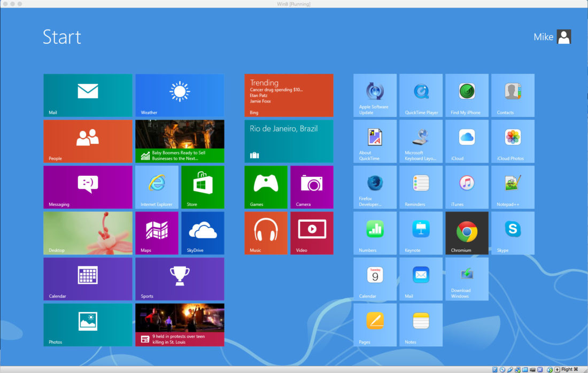
Task: Open the purple Calendar tile
Action: (x=88, y=279)
